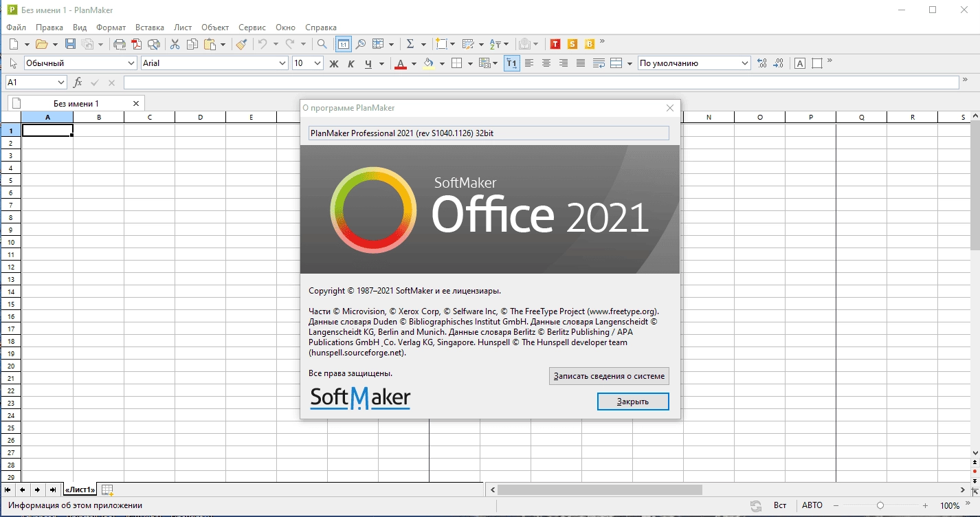Select the «Лист1» sheet tab
This screenshot has width=980, height=517.
(79, 489)
